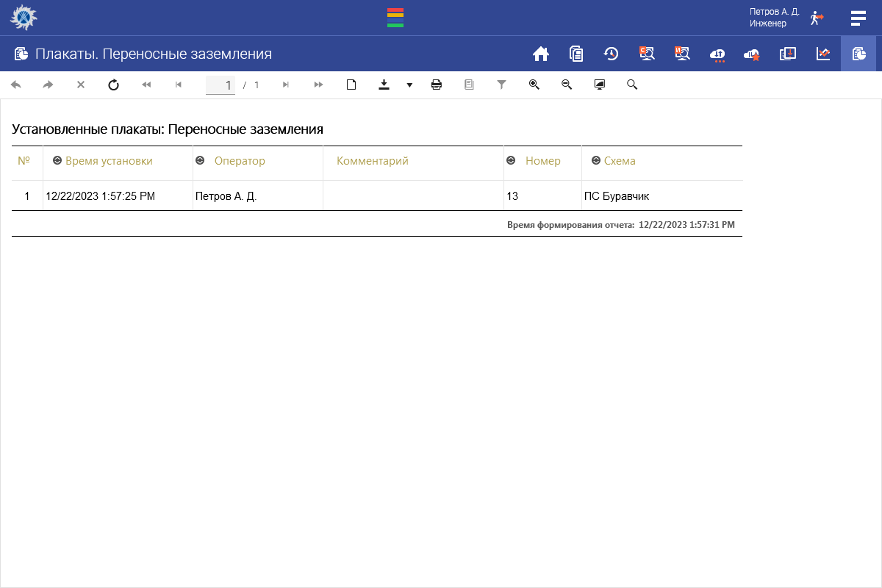The width and height of the screenshot is (882, 588).
Task: Open the chart trends icon
Action: (823, 54)
